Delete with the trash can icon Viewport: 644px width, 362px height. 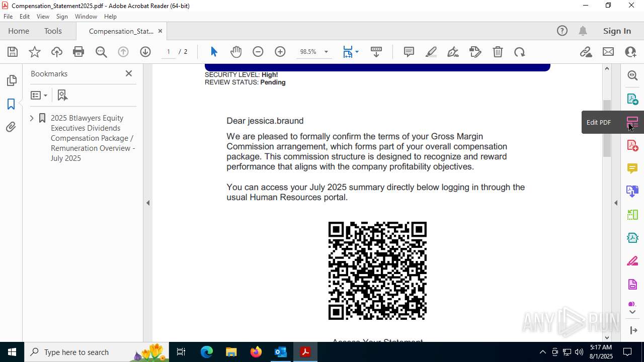coord(498,52)
